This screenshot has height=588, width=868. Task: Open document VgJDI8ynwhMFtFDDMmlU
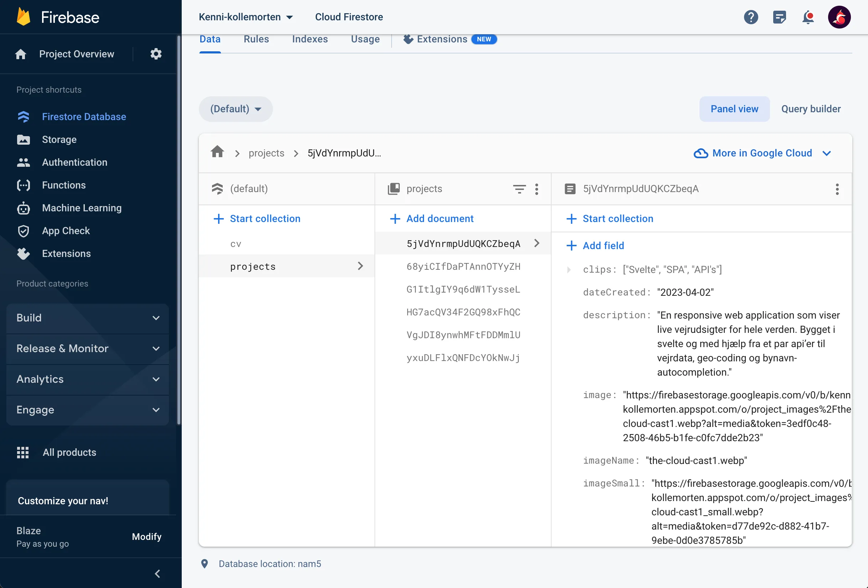point(463,335)
